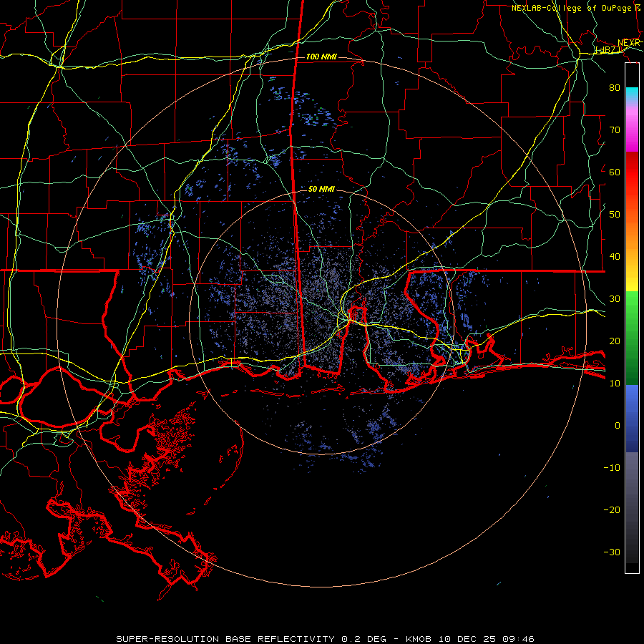The height and width of the screenshot is (644, 644).
Task: Pick the cyan band atop the color scale
Action: (632, 94)
